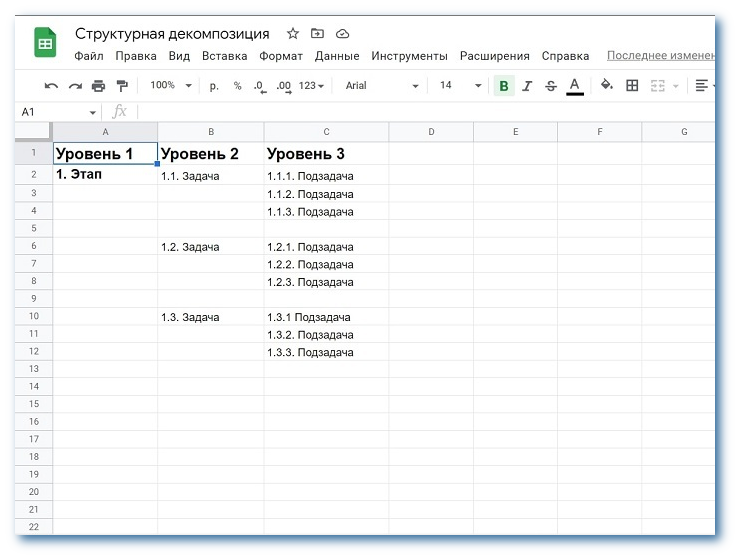Click the Redo arrow in toolbar
740x560 pixels.
click(75, 86)
